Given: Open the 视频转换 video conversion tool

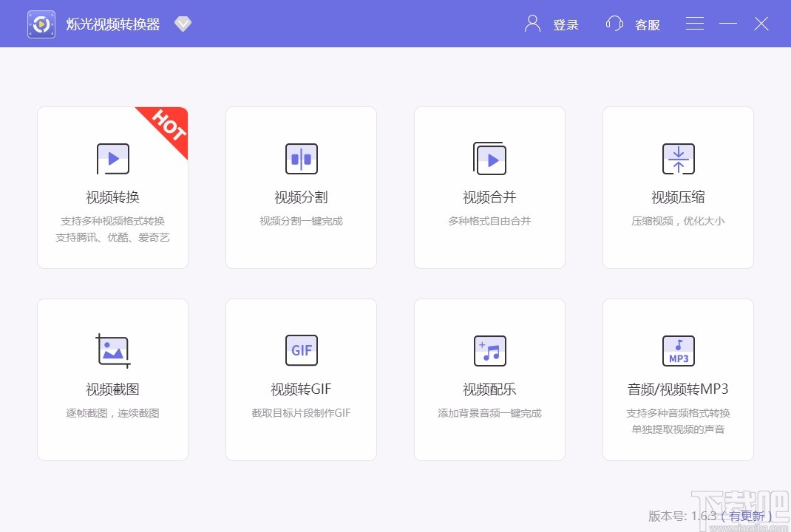Looking at the screenshot, I should coord(112,187).
